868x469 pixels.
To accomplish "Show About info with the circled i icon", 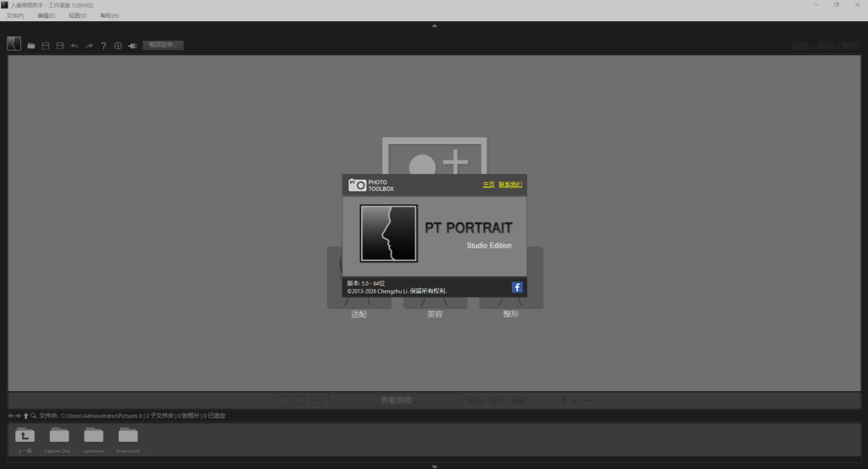I will coord(118,46).
